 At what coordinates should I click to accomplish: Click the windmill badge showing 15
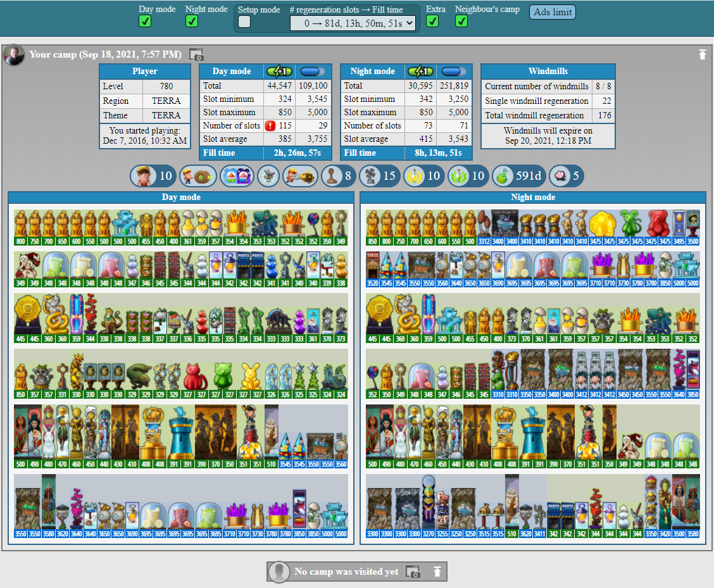(380, 176)
